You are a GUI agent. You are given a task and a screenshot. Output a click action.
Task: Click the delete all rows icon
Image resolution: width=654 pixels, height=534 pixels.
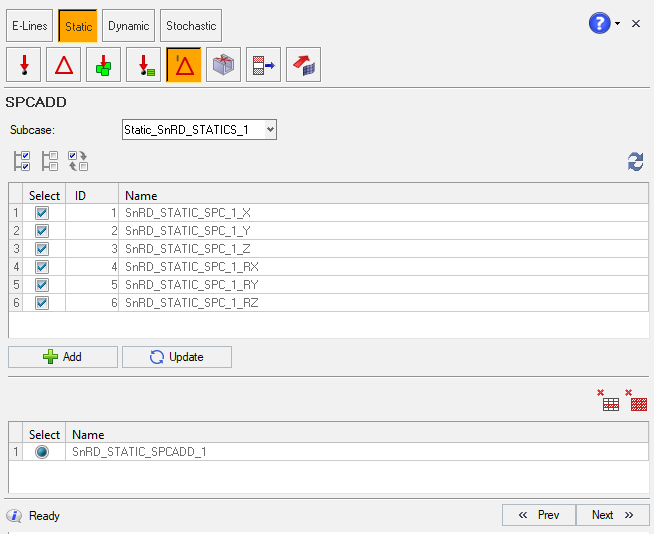click(x=639, y=400)
